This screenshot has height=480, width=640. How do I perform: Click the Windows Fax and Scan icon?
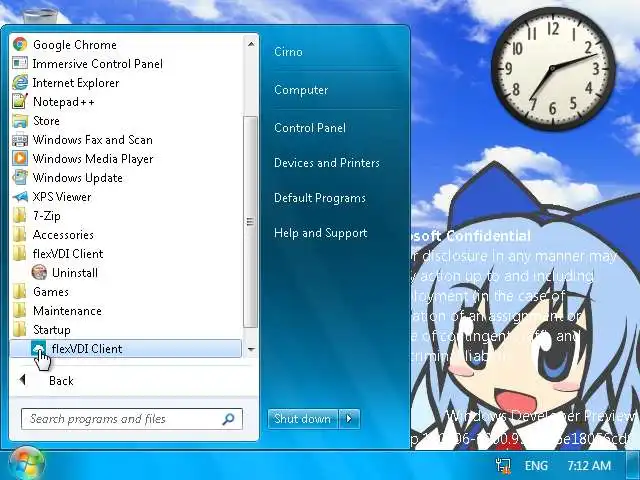pyautogui.click(x=20, y=140)
